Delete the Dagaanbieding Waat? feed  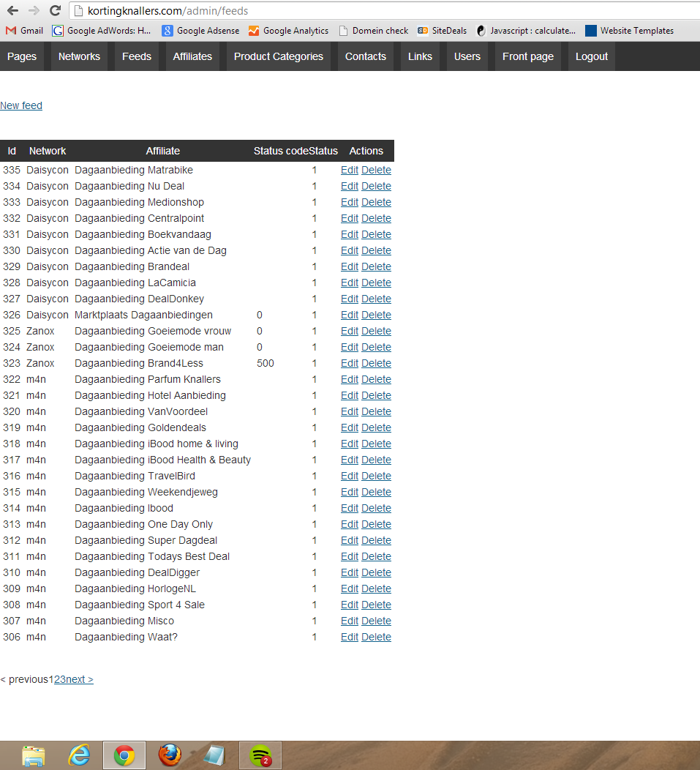376,637
